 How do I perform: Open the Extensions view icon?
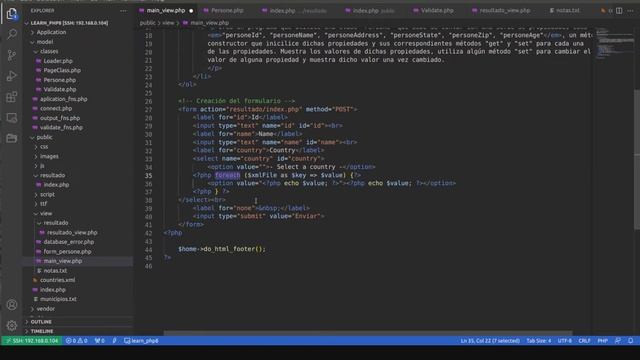(12, 97)
